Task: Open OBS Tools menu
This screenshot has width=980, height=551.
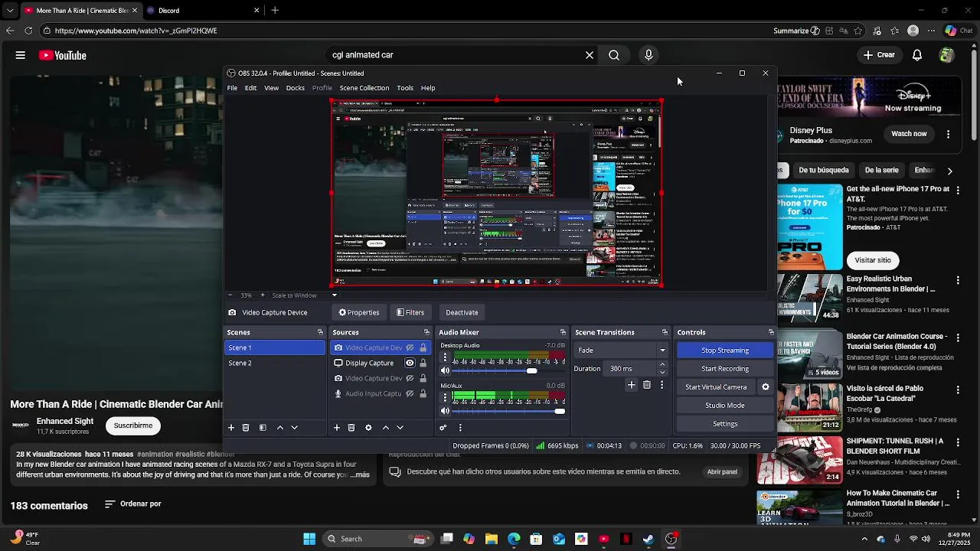Action: [x=405, y=88]
